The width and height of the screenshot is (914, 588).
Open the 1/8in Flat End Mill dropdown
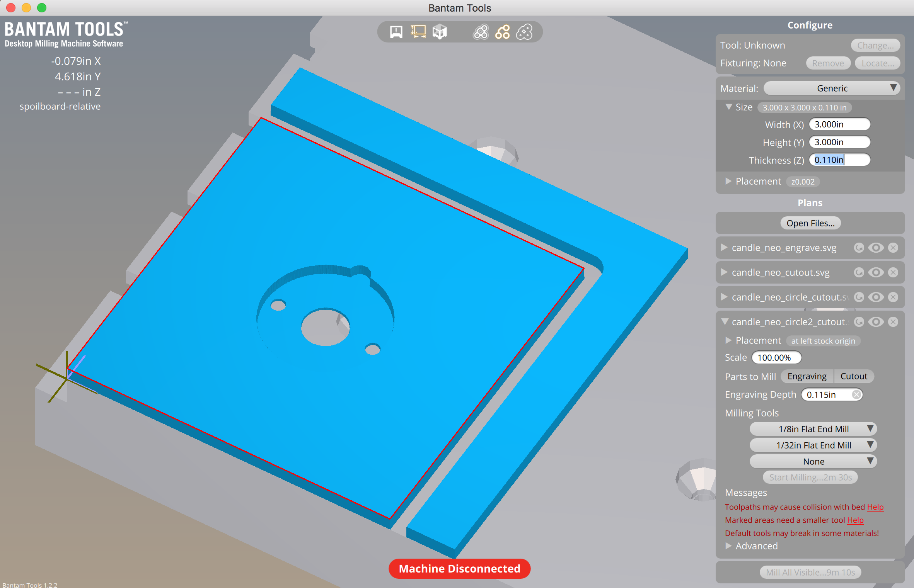coord(813,429)
